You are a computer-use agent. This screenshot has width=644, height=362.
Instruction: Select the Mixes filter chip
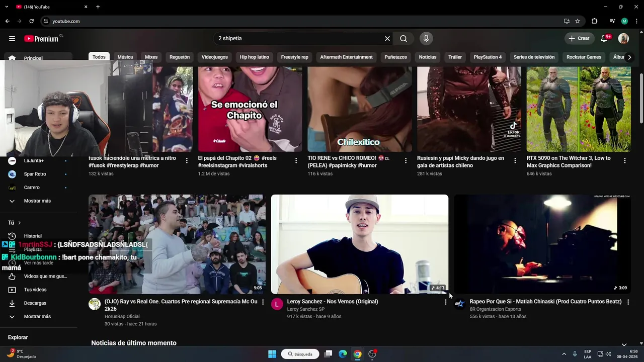pos(151,57)
